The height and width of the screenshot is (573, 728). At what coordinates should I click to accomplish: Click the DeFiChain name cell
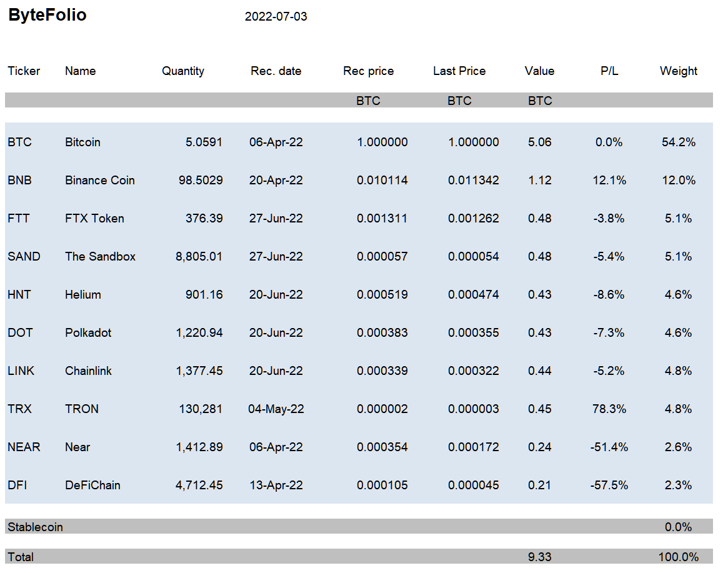tap(93, 485)
